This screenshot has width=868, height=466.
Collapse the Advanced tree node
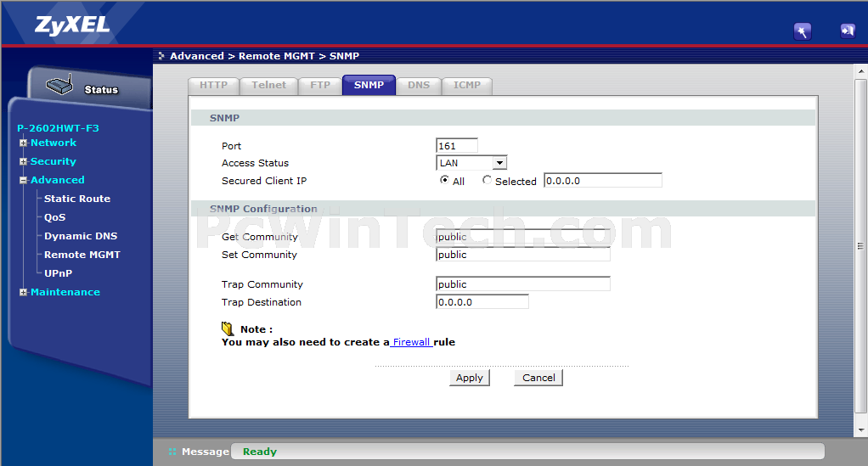23,181
